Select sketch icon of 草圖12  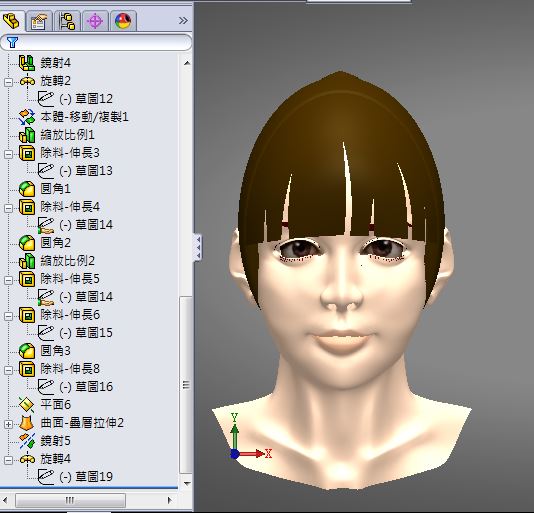tap(46, 99)
